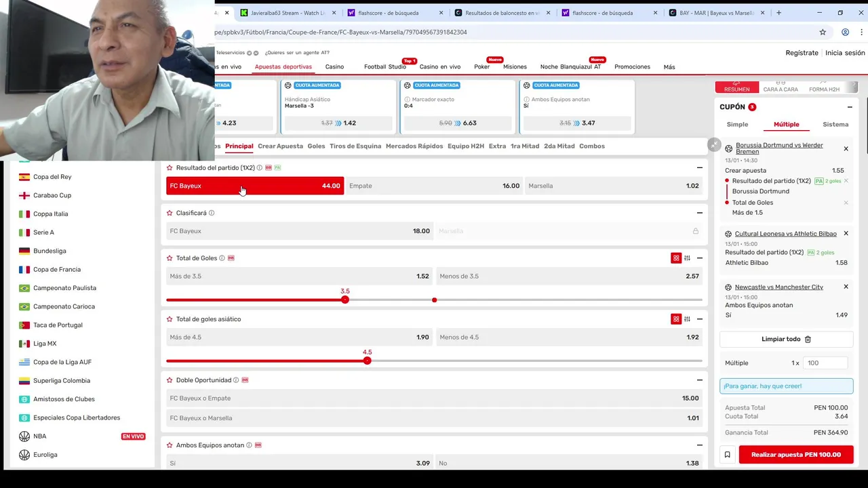Open info icon next to Total de Goles
This screenshot has height=488, width=868.
point(222,258)
